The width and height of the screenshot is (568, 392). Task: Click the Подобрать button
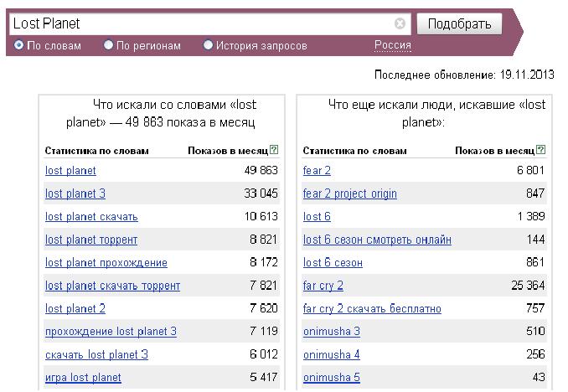point(459,24)
